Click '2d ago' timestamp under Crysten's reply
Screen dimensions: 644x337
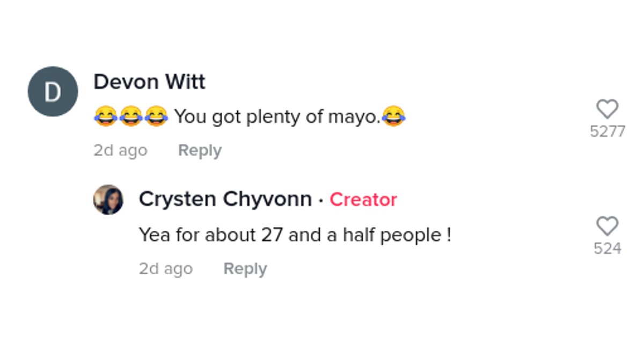(166, 269)
